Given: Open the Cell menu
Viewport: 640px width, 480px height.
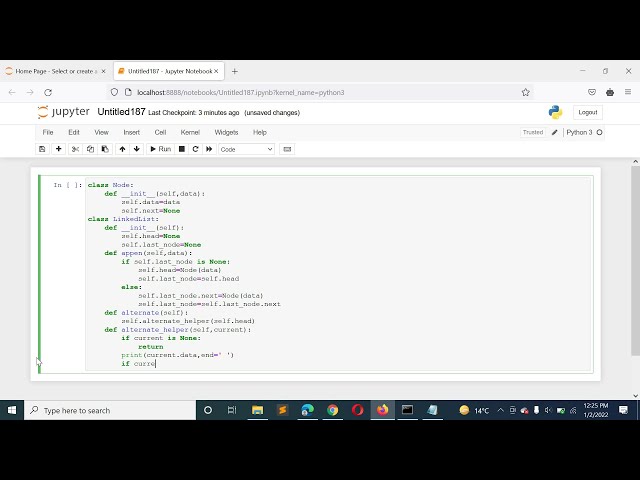Looking at the screenshot, I should pyautogui.click(x=160, y=132).
